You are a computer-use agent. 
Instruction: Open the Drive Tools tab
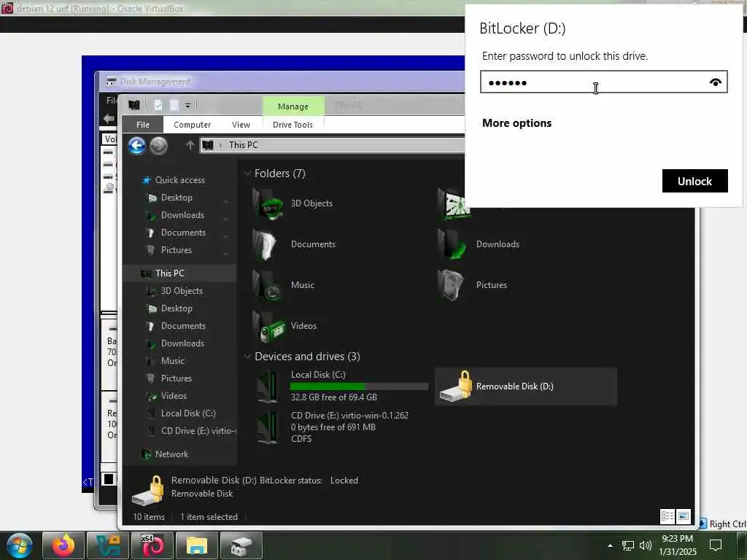pos(293,124)
